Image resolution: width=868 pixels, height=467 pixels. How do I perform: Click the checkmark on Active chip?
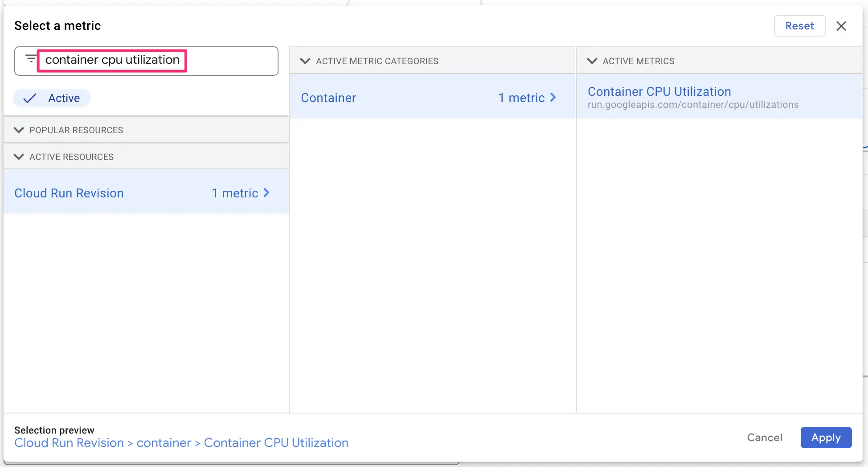pyautogui.click(x=30, y=98)
